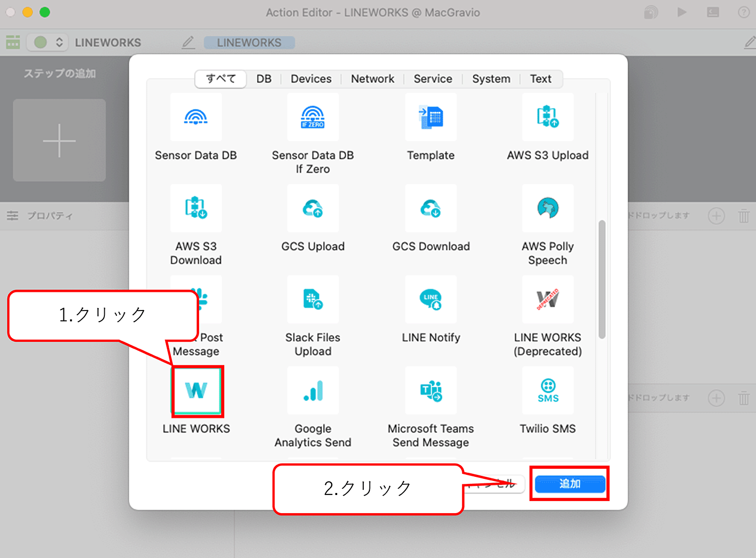
Task: Choose the LINE Notify component icon
Action: coord(430,299)
